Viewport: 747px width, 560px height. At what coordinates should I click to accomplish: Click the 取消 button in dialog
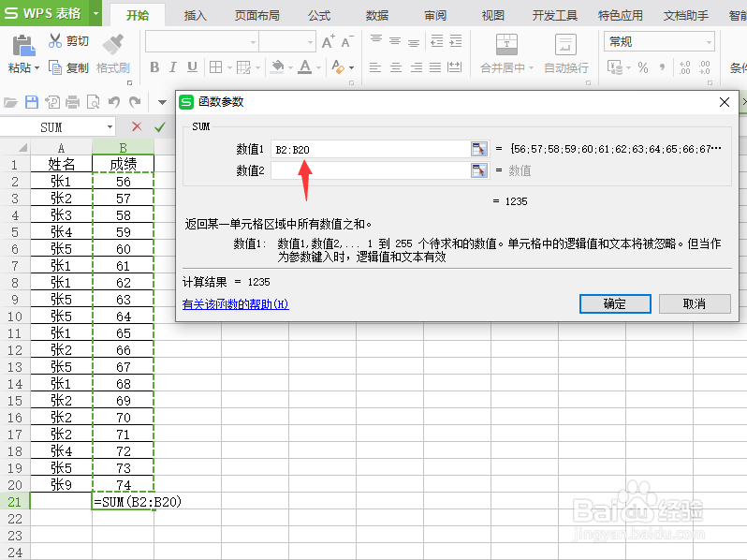tap(695, 303)
